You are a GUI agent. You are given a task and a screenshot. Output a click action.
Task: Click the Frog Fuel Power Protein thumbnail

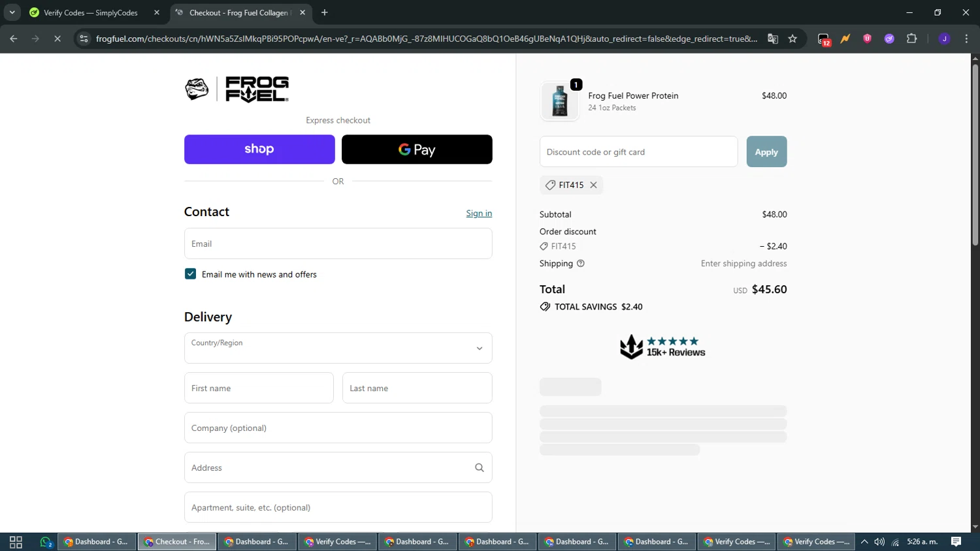560,101
